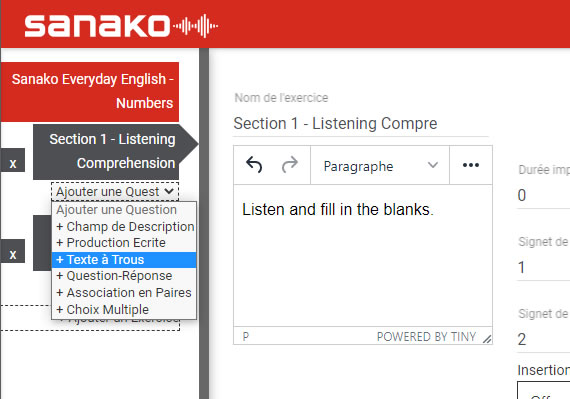Select + Choix Multiple option
The height and width of the screenshot is (399, 570).
tap(124, 310)
